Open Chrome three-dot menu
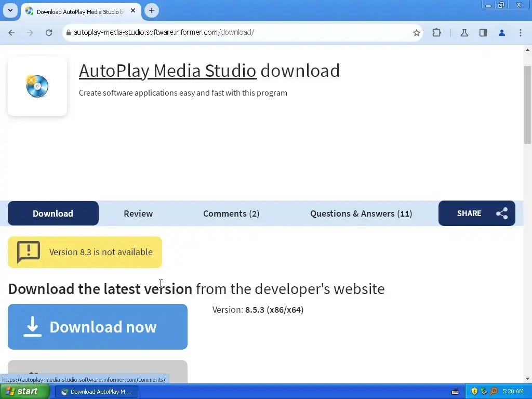The image size is (532, 399). [x=521, y=33]
